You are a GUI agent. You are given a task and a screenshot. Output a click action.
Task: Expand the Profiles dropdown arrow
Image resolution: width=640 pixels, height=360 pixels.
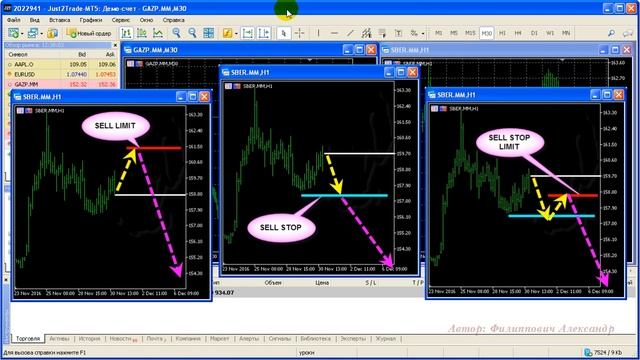click(41, 33)
